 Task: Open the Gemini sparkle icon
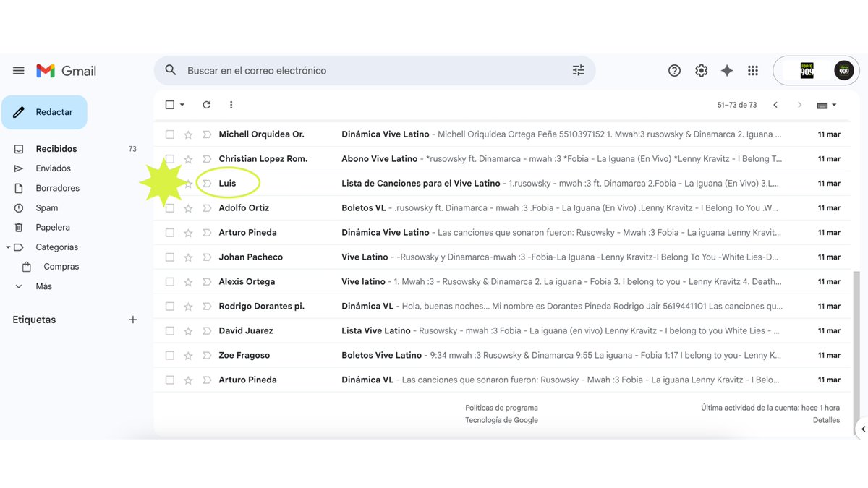pos(727,70)
